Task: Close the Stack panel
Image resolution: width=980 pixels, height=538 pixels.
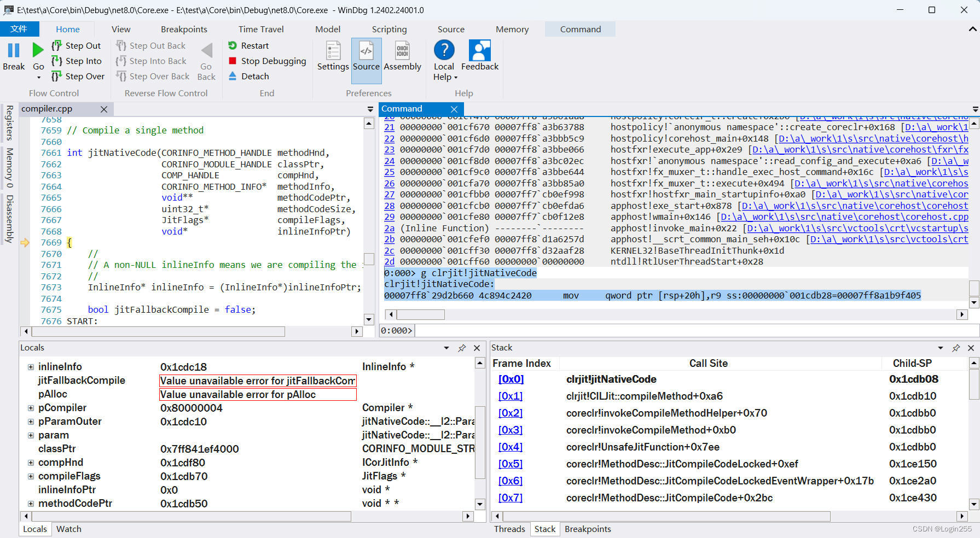Action: click(971, 348)
